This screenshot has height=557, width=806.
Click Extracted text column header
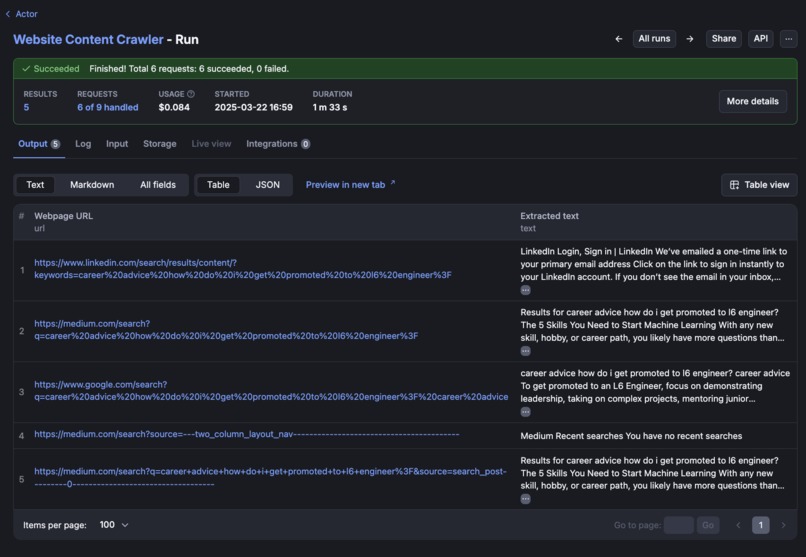click(x=549, y=216)
